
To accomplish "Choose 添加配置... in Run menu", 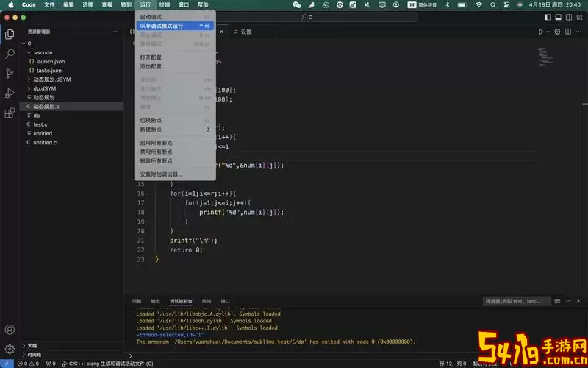I will (x=175, y=66).
